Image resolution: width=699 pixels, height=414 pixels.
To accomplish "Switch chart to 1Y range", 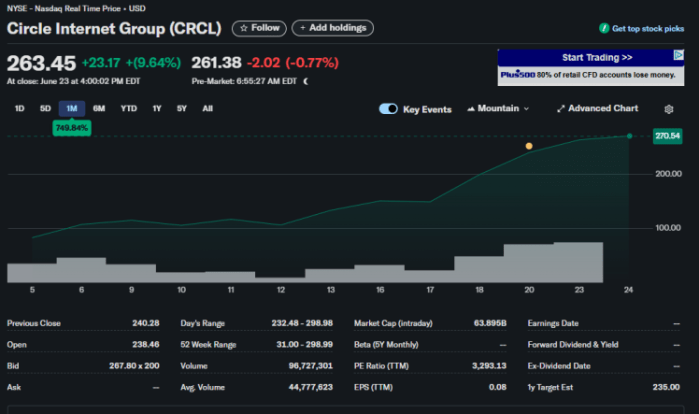I will [x=156, y=109].
